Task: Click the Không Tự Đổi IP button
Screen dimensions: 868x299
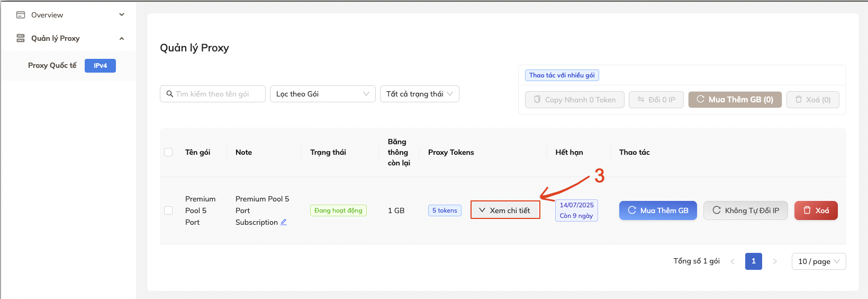Action: point(745,210)
